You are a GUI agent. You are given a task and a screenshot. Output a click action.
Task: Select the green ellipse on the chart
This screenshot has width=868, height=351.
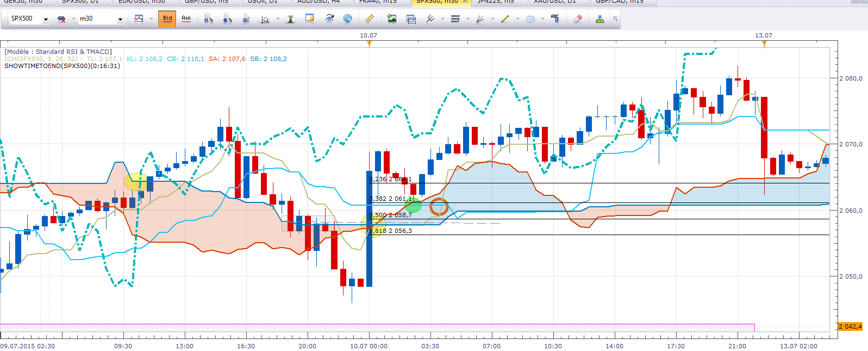click(x=414, y=206)
